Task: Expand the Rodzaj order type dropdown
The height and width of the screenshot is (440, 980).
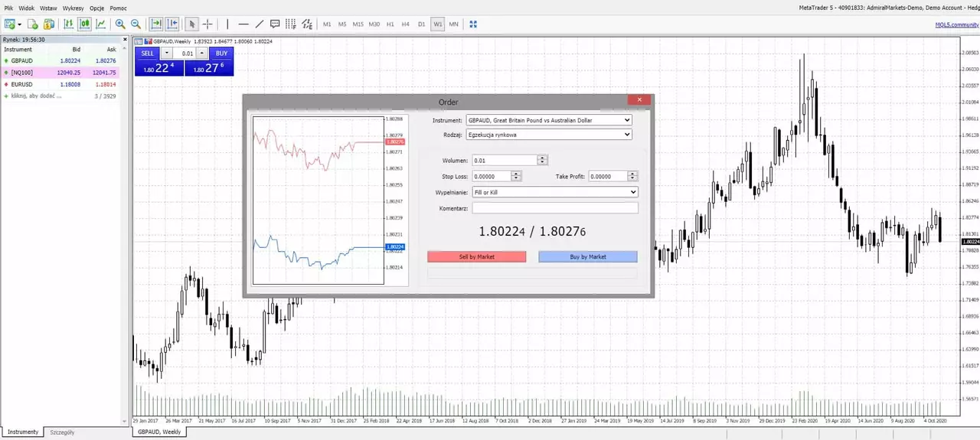Action: click(x=548, y=135)
